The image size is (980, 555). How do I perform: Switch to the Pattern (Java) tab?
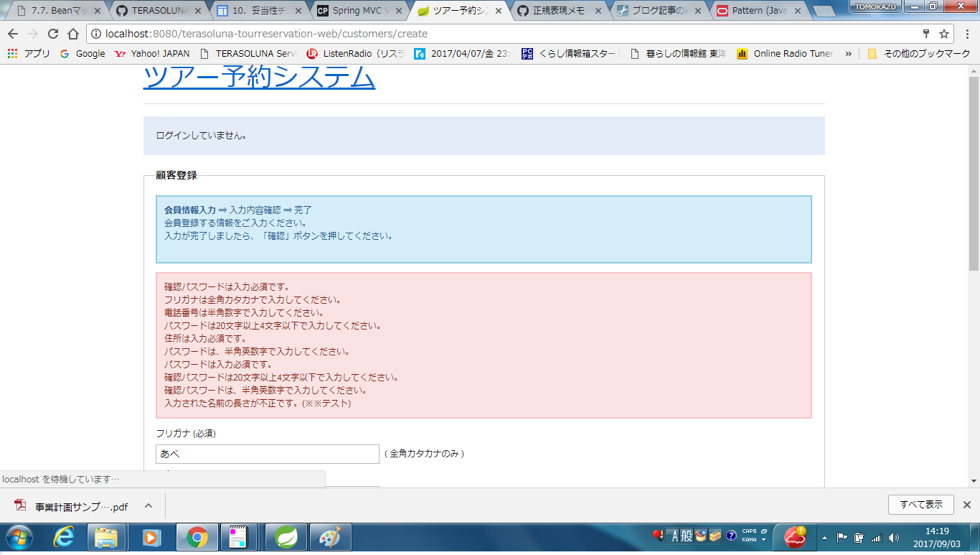click(760, 11)
